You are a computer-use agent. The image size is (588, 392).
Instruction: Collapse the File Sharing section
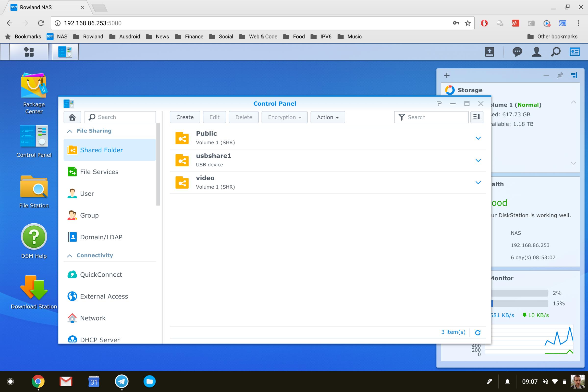(70, 131)
